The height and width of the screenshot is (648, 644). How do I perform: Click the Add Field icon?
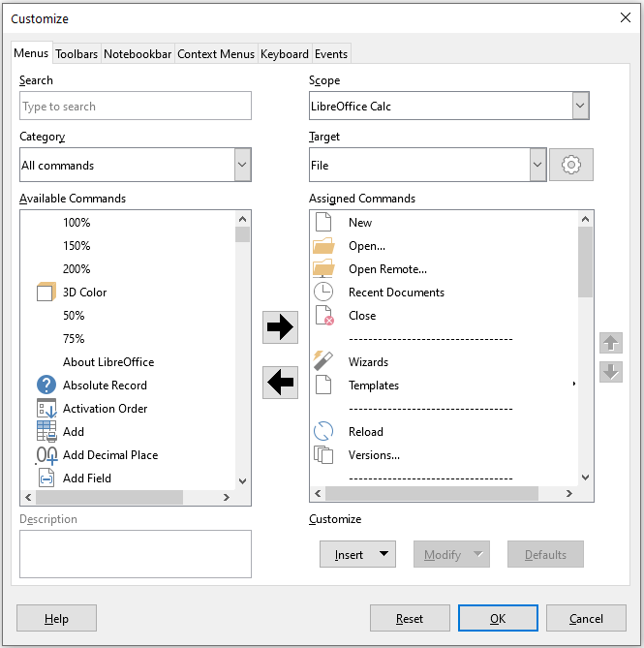[46, 478]
